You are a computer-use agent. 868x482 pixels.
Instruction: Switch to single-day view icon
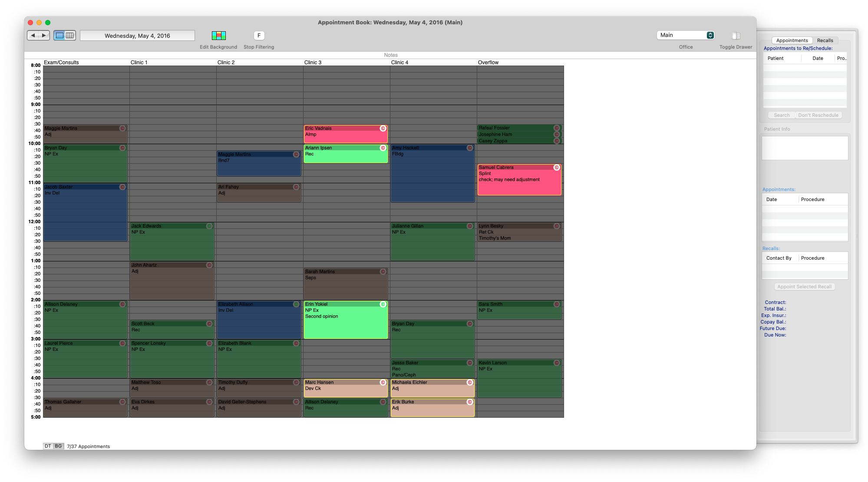pyautogui.click(x=60, y=36)
